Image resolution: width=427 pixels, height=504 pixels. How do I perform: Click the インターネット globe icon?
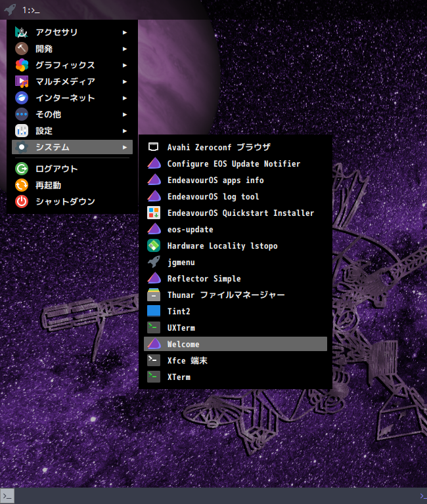point(22,98)
